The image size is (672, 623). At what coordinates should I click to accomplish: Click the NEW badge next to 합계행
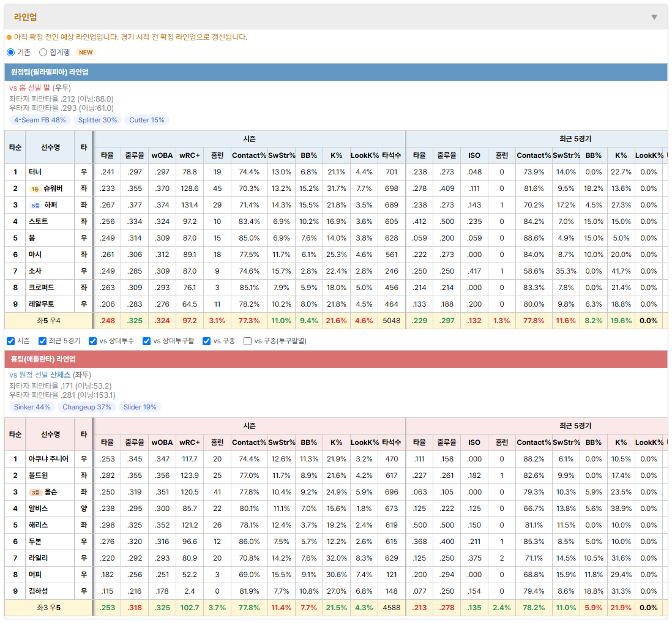pyautogui.click(x=86, y=52)
